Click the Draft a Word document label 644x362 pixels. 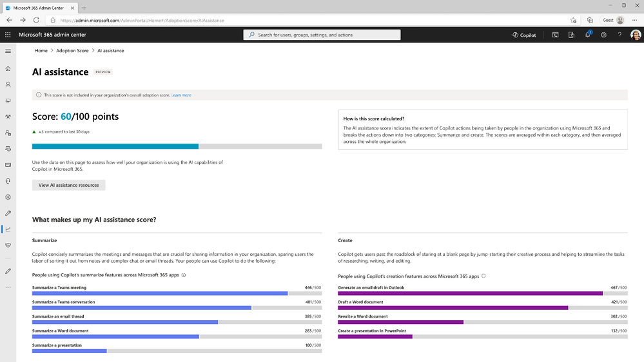click(360, 302)
